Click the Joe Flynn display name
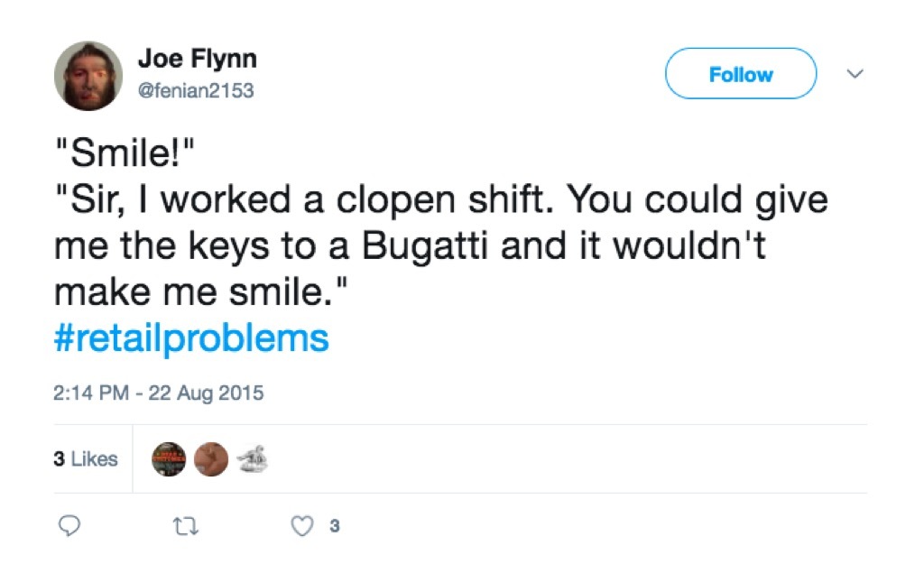The image size is (924, 573). [197, 60]
